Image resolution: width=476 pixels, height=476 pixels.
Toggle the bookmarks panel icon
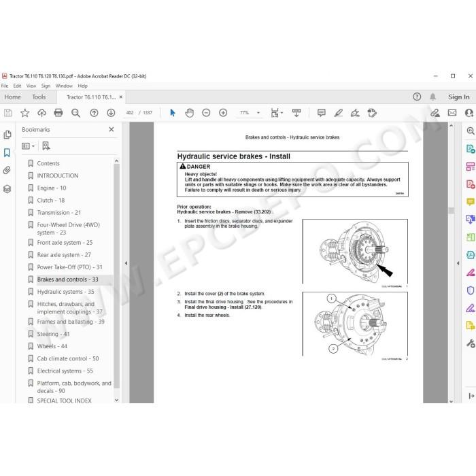pos(7,152)
